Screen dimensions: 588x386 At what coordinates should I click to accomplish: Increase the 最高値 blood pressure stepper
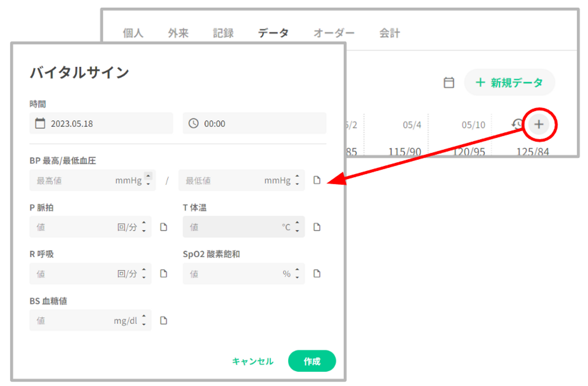pyautogui.click(x=148, y=176)
